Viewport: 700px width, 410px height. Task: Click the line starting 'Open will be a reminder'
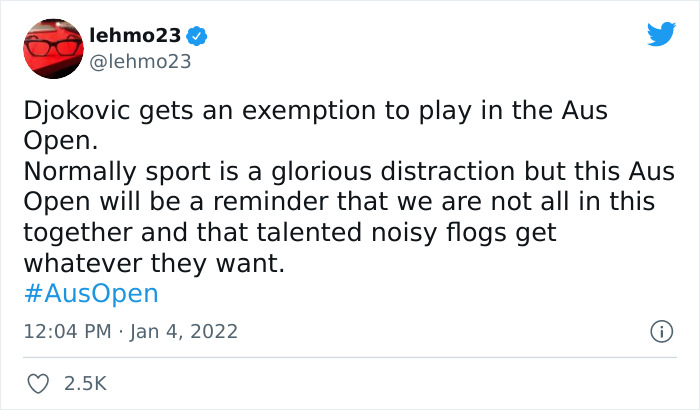coord(339,201)
